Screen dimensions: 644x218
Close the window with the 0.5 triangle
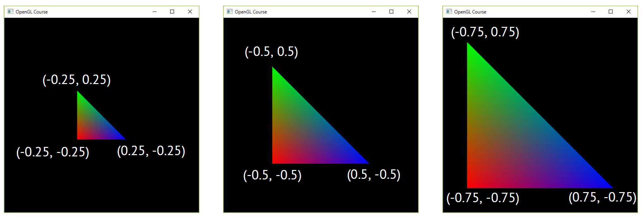coord(409,12)
